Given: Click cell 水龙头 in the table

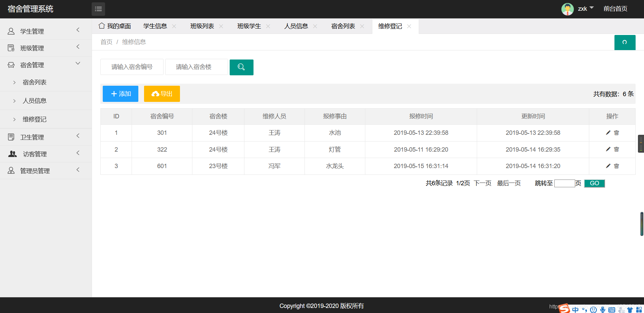Looking at the screenshot, I should tap(335, 166).
